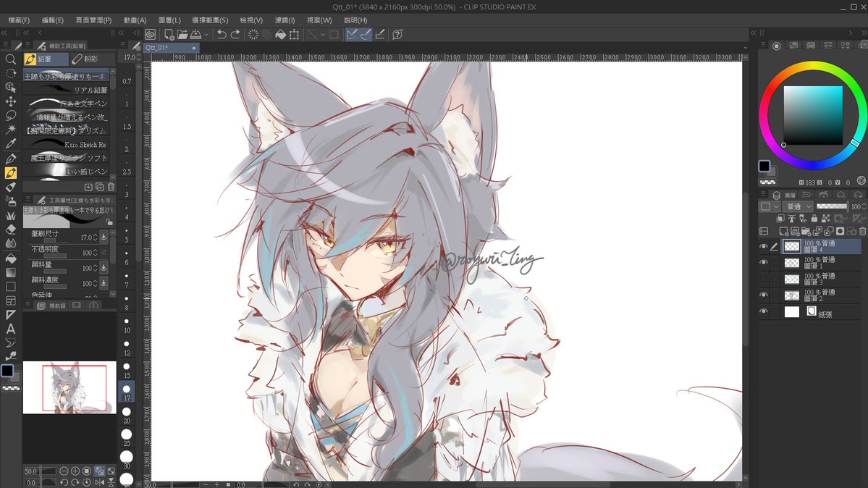Hide 圖層 1 layer eye
The width and height of the screenshot is (868, 488).
(x=763, y=263)
